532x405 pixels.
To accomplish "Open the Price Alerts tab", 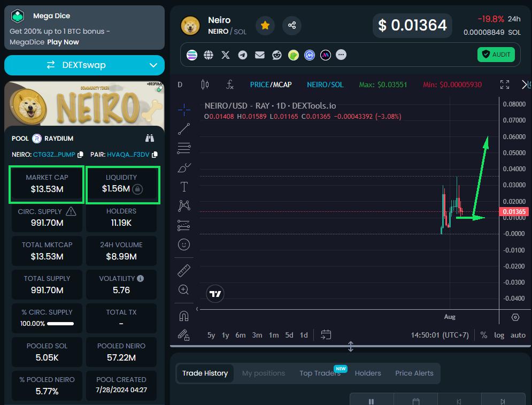I will click(x=414, y=373).
